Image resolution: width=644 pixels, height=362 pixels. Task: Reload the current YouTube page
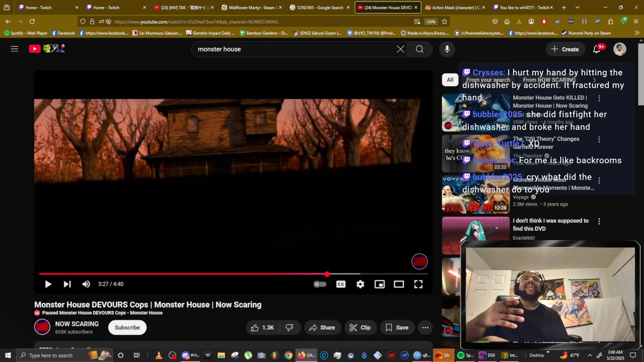[x=32, y=22]
